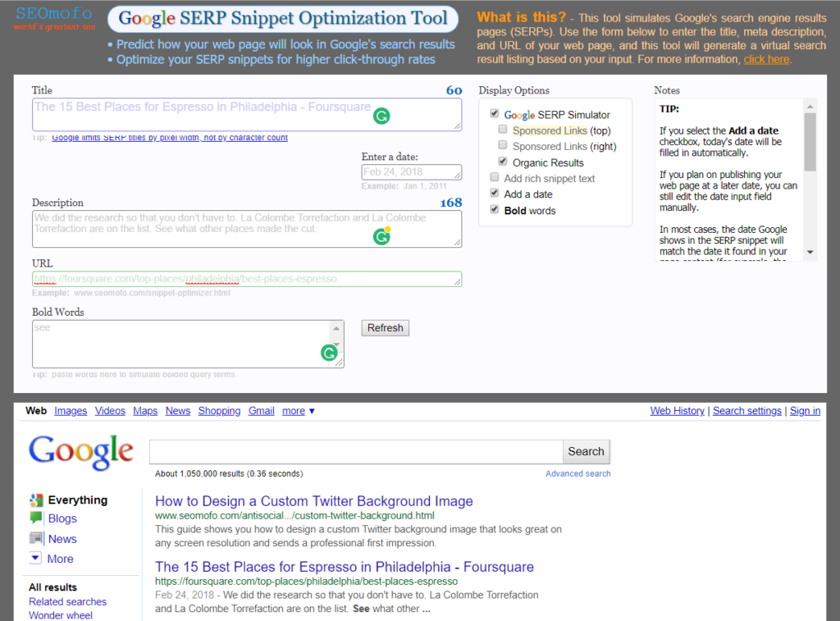Toggle the Bold words checkbox
The image size is (840, 621).
tap(495, 209)
